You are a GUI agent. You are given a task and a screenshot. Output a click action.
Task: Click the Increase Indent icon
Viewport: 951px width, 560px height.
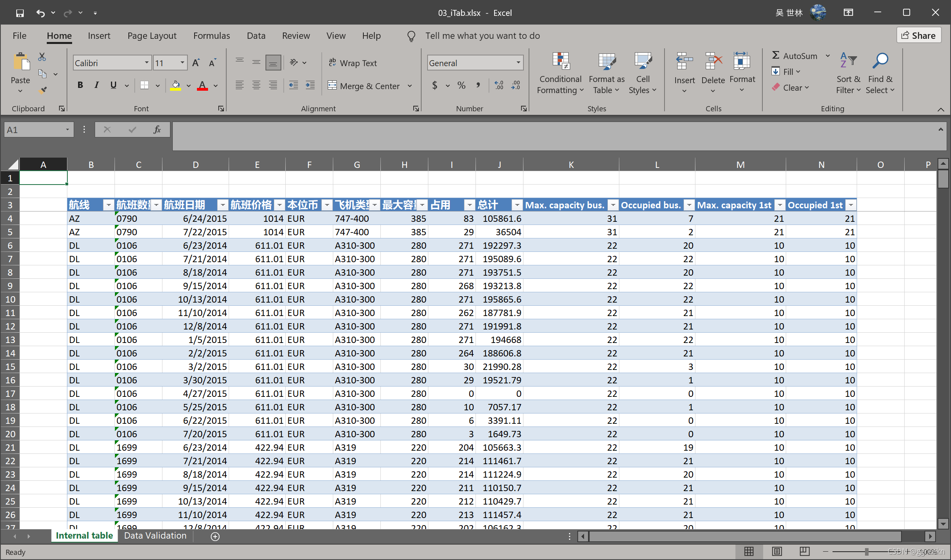click(x=310, y=85)
